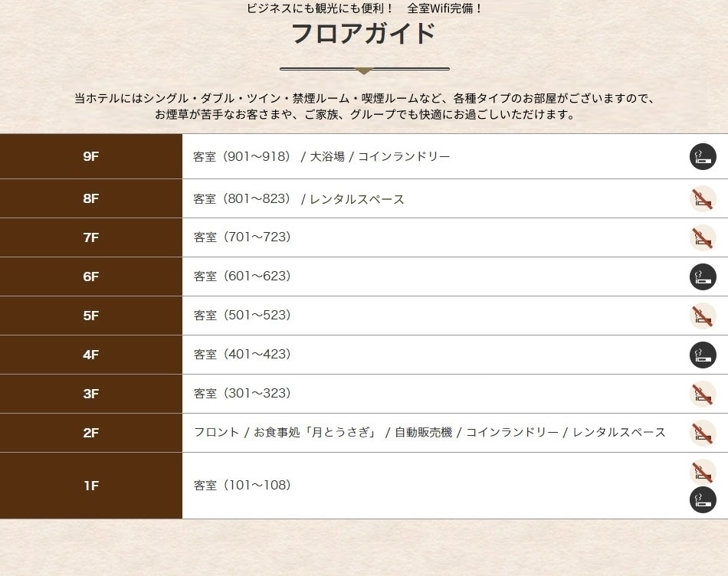Click the no-smoking icon on the 7F row
Viewport: 728px width, 576px height.
pyautogui.click(x=703, y=237)
